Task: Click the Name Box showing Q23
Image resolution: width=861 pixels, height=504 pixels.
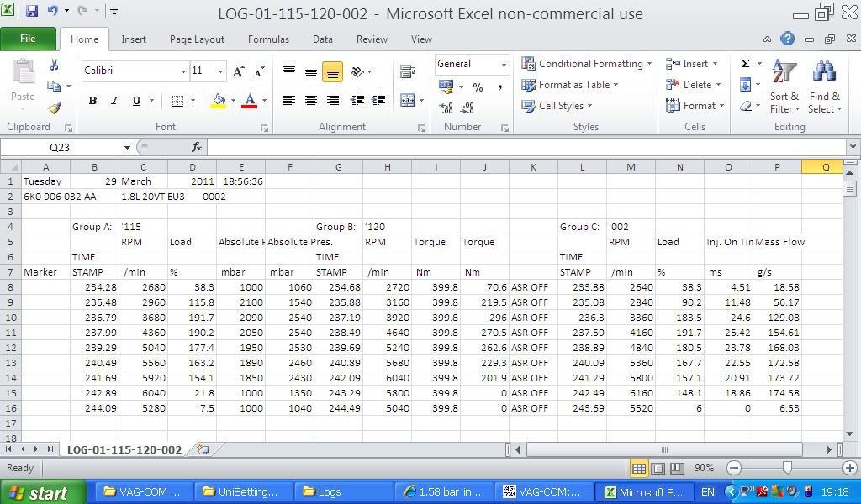Action: [60, 147]
